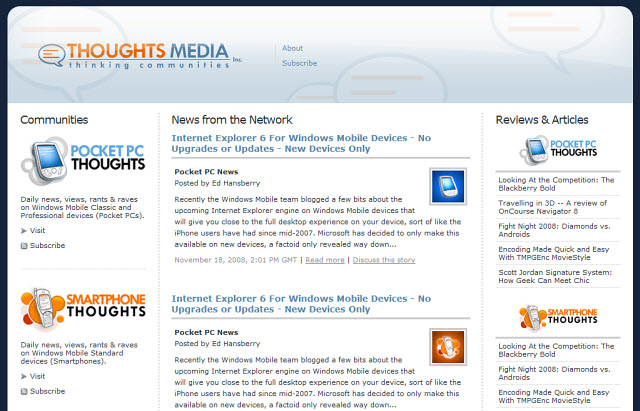
Task: Click orange smartphone thumbnail in second story
Action: pyautogui.click(x=448, y=347)
